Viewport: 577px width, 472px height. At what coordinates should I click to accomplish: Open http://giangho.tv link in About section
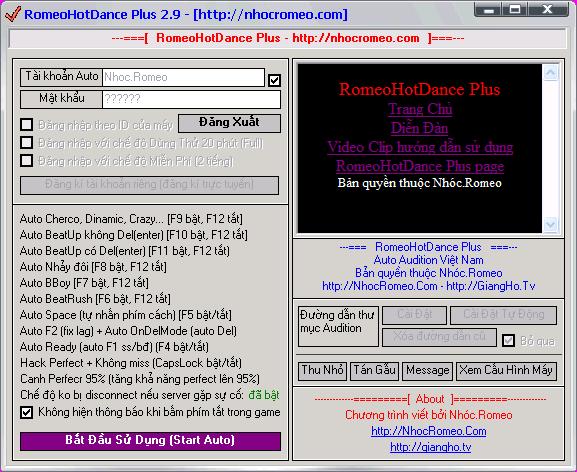[431, 447]
